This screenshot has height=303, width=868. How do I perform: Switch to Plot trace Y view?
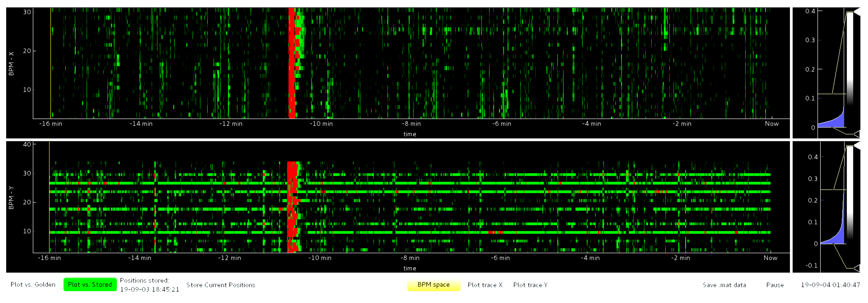(x=530, y=285)
